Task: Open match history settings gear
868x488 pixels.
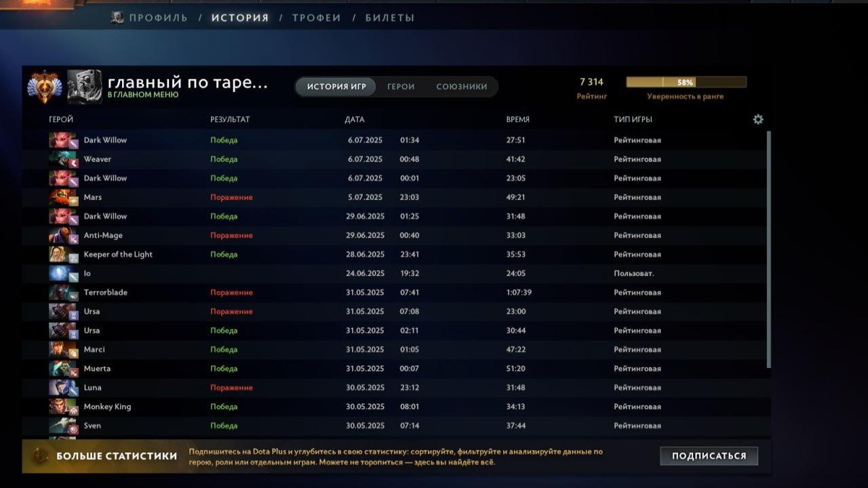Action: (x=758, y=119)
